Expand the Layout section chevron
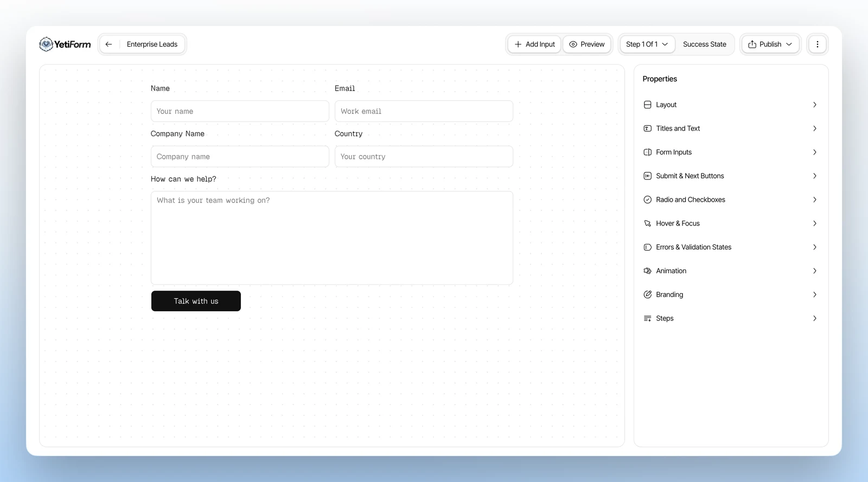Image resolution: width=868 pixels, height=482 pixels. tap(814, 105)
